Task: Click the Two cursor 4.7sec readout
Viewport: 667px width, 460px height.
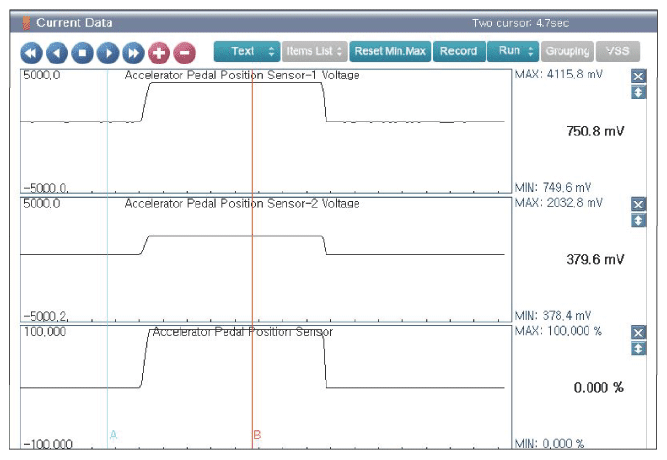Action: tap(521, 23)
